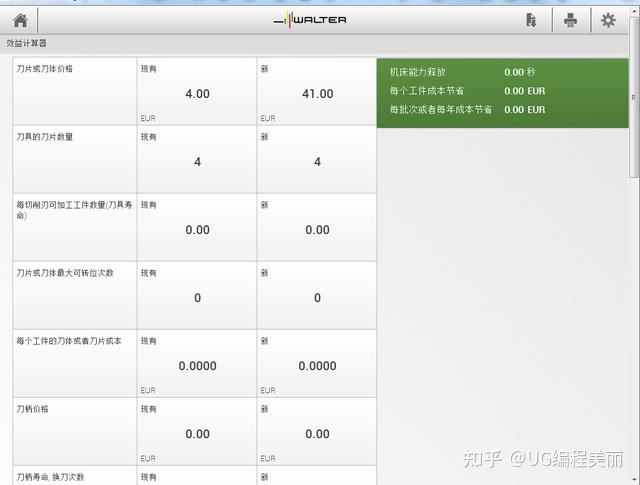
Task: Edit new insert count field for 刀具的刀片数量
Action: (x=317, y=160)
